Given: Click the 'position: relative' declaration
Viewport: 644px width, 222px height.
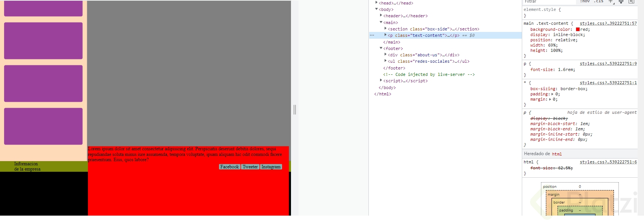Looking at the screenshot, I should (554, 40).
